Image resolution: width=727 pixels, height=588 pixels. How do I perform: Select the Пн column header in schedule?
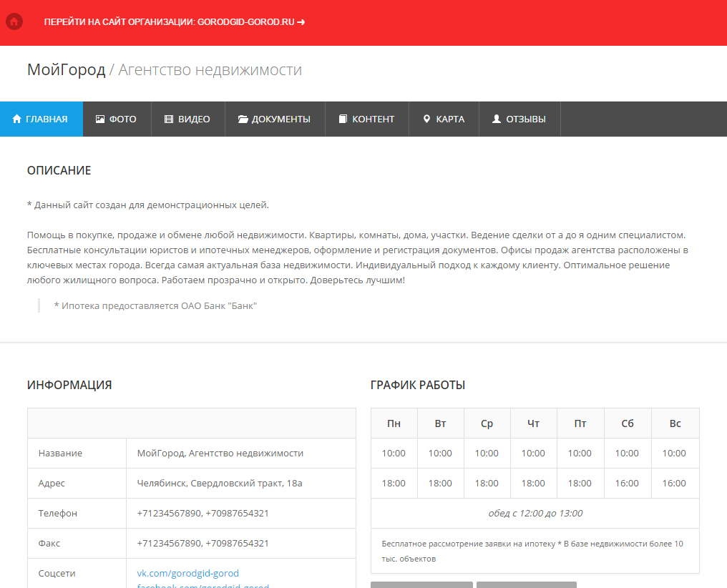[394, 423]
